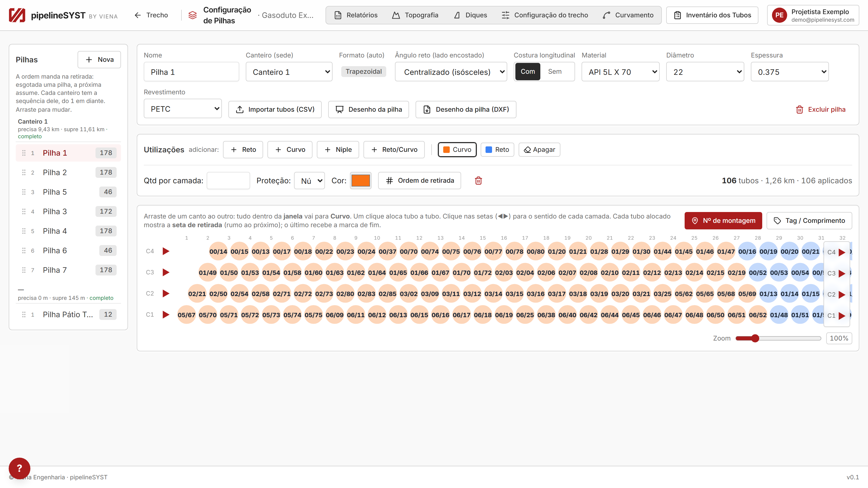This screenshot has height=488, width=868.
Task: Click the left C4 layer direction arrow
Action: coord(166,251)
